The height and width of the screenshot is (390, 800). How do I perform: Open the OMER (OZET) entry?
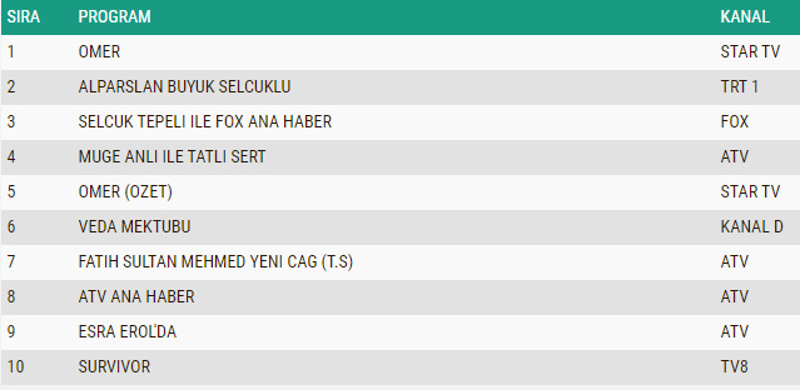click(x=126, y=192)
